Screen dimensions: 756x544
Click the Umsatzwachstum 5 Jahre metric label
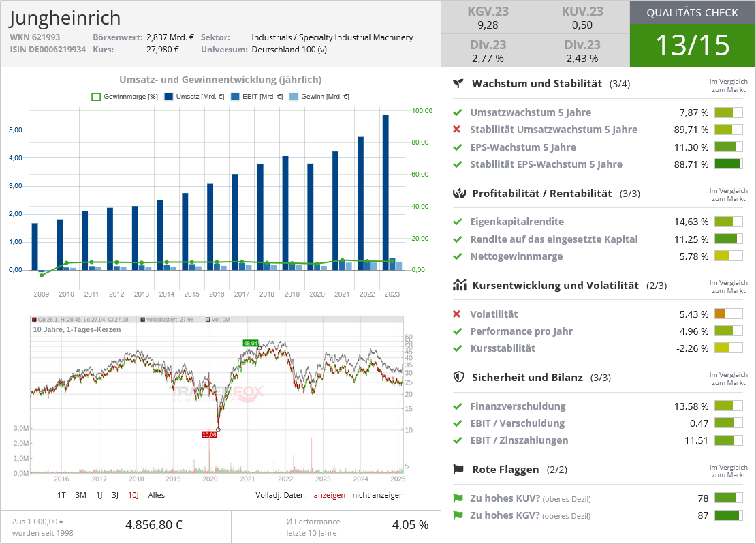coord(531,112)
